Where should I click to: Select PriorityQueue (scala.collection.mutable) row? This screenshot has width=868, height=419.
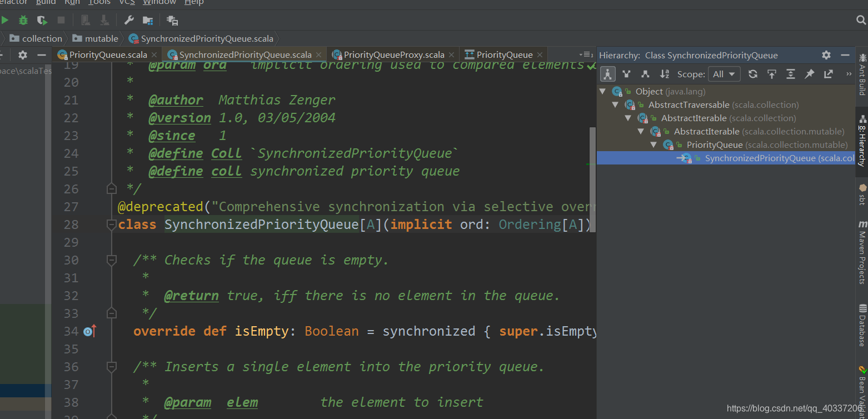(x=726, y=144)
